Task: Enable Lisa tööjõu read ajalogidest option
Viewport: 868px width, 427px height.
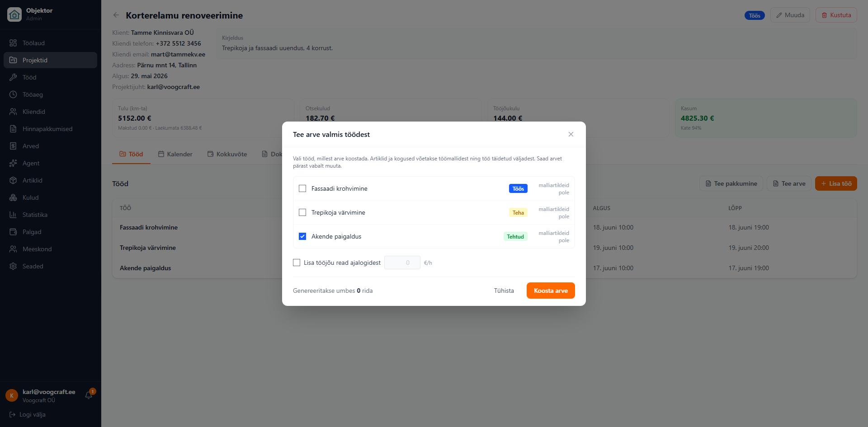Action: point(297,263)
